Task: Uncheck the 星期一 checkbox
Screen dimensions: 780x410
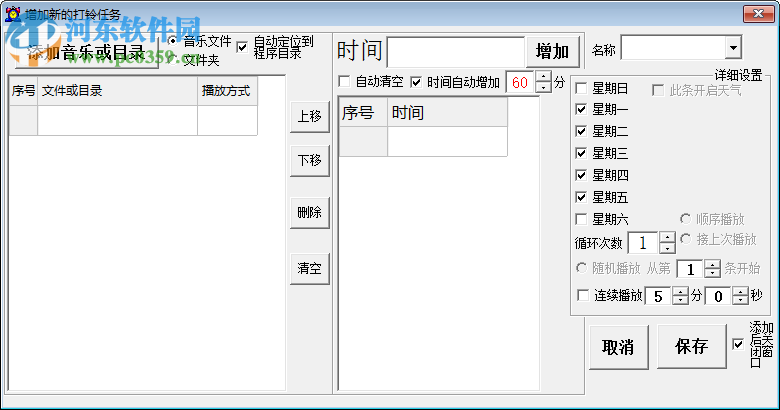Action: tap(581, 109)
